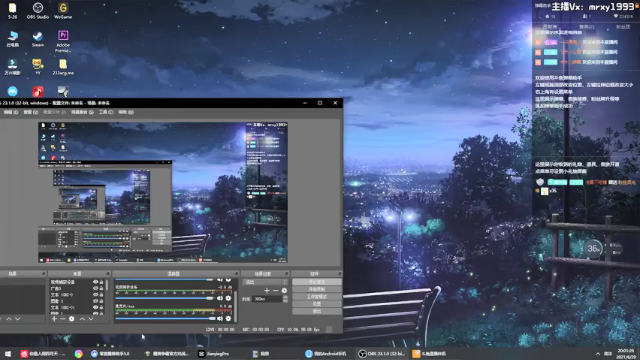Open Windows Start menu
Screen dimensions: 640x360
point(7,354)
